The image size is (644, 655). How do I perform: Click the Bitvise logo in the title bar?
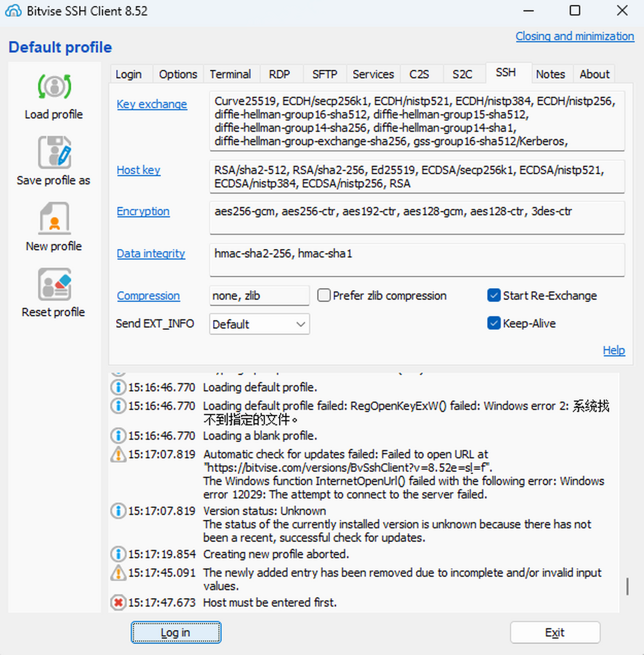click(x=13, y=11)
